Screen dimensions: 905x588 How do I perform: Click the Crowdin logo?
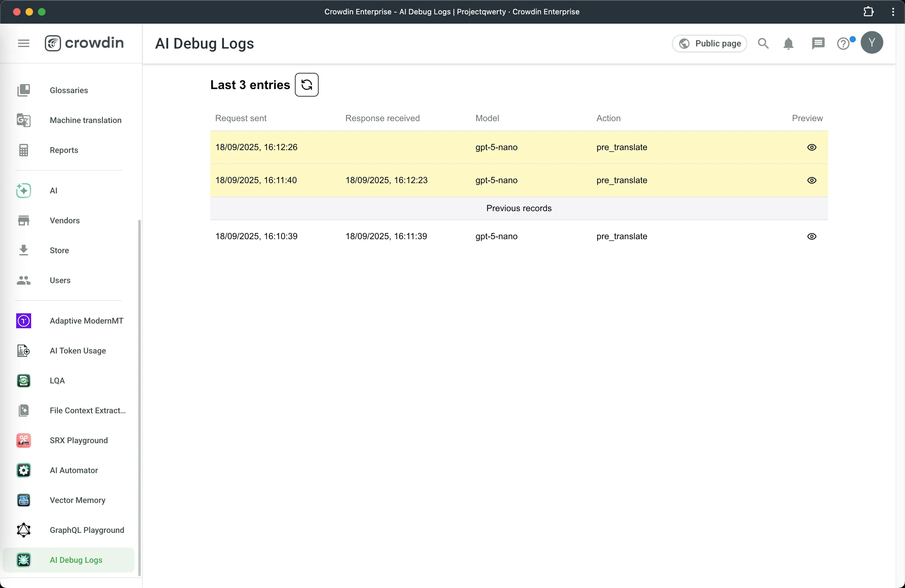[x=84, y=43]
